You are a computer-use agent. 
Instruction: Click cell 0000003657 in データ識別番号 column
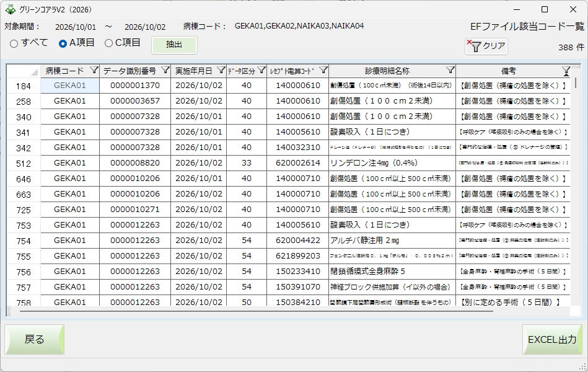pyautogui.click(x=135, y=101)
